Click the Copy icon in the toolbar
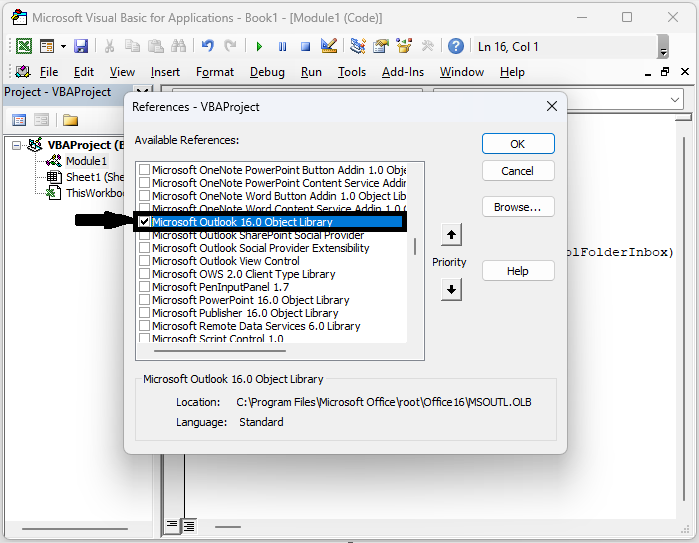Screen dimensions: 699x543 (132, 46)
